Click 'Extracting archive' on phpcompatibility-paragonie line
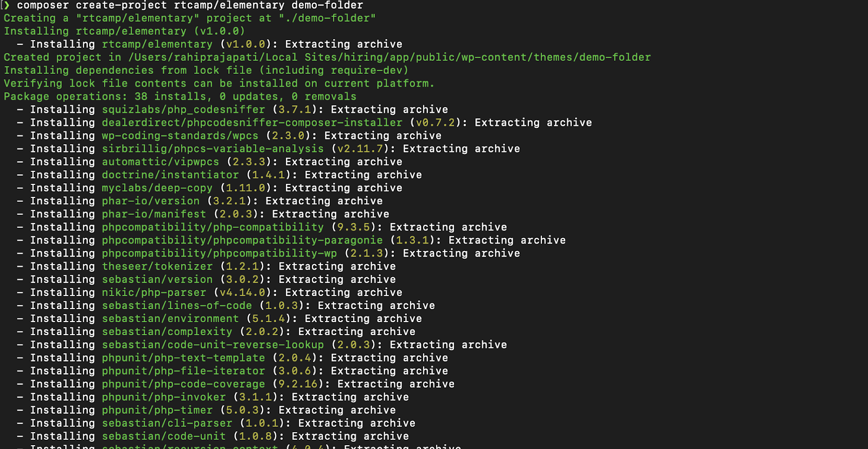 (507, 240)
